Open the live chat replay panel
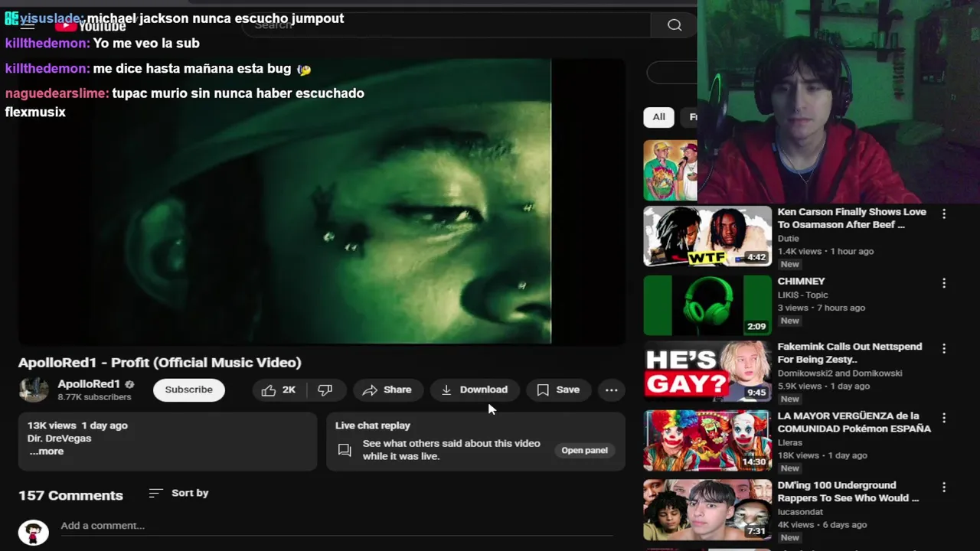The image size is (980, 551). [x=584, y=450]
